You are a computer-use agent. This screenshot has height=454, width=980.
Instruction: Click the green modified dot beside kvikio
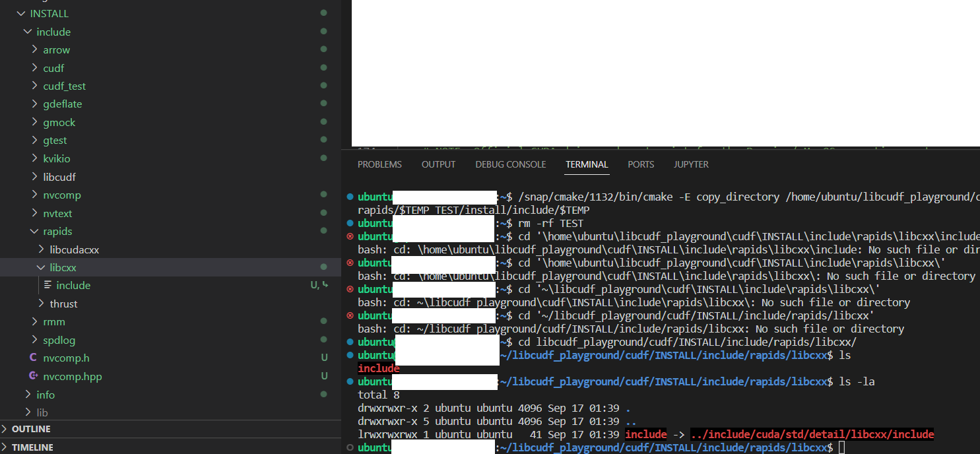pyautogui.click(x=323, y=158)
